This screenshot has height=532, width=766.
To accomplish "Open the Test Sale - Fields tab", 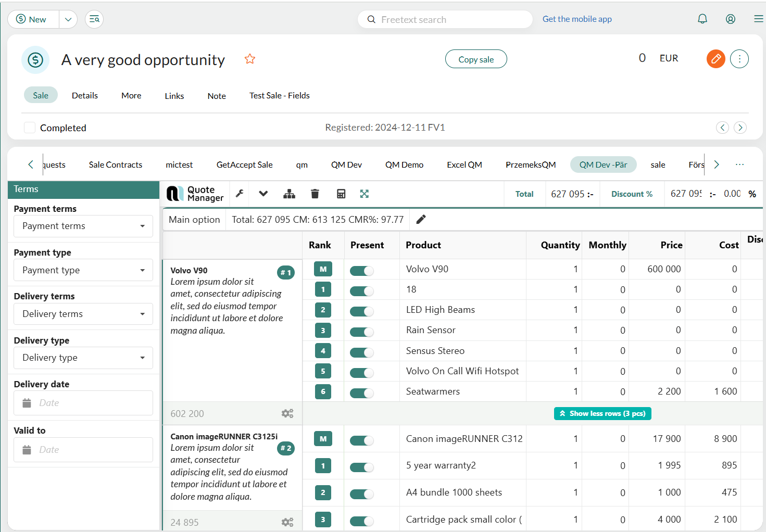I will [x=280, y=95].
